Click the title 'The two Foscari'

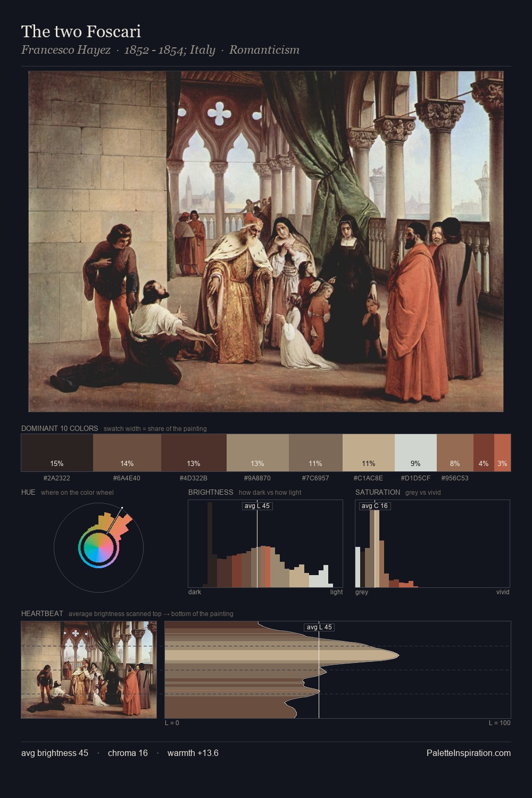81,31
